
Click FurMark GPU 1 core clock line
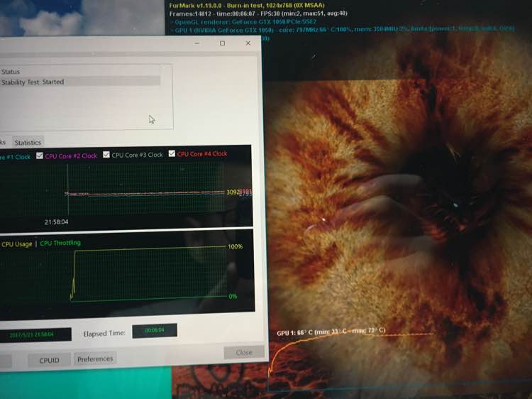tap(342, 30)
